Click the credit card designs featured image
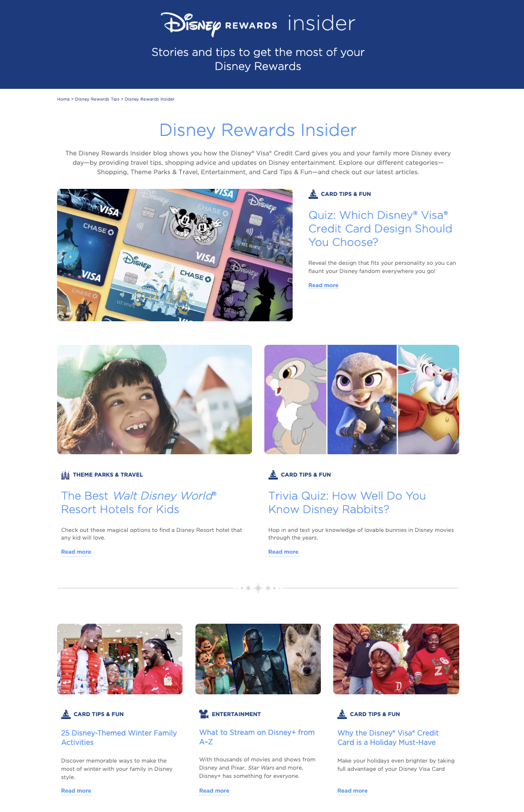 [x=175, y=255]
